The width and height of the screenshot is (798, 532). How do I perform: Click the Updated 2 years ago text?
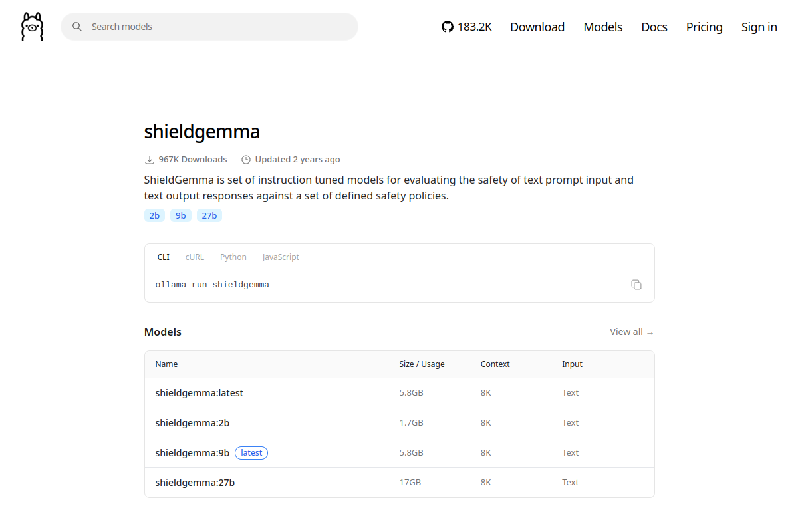coord(297,160)
